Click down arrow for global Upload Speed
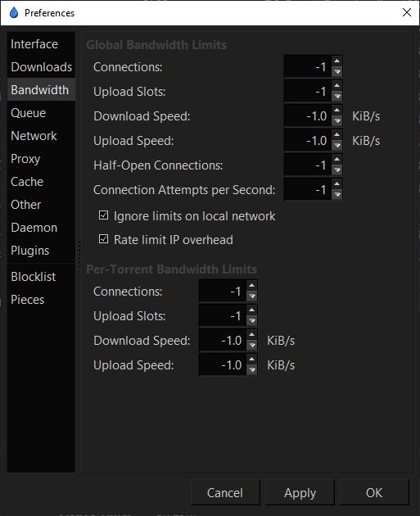This screenshot has height=516, width=420. (336, 146)
